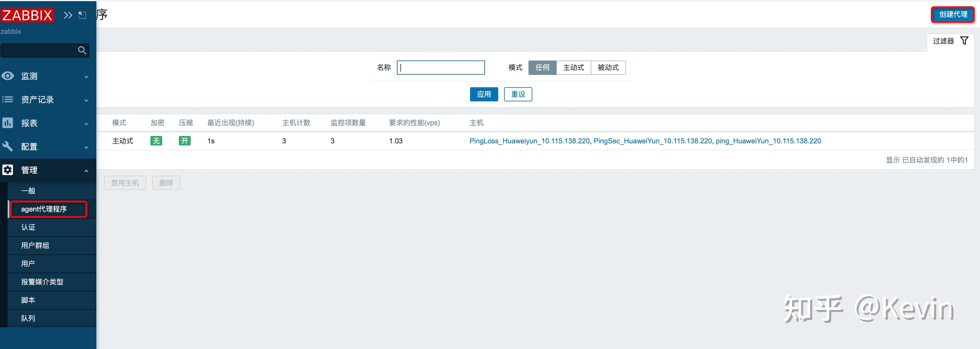Open agent代理程序 submenu item
Screen dimensions: 980x349
pos(44,209)
